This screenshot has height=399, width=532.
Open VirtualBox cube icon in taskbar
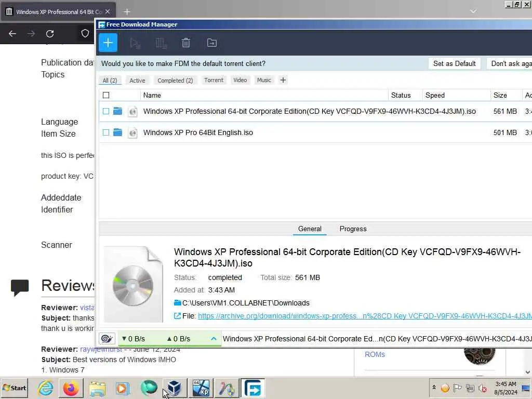pyautogui.click(x=174, y=388)
